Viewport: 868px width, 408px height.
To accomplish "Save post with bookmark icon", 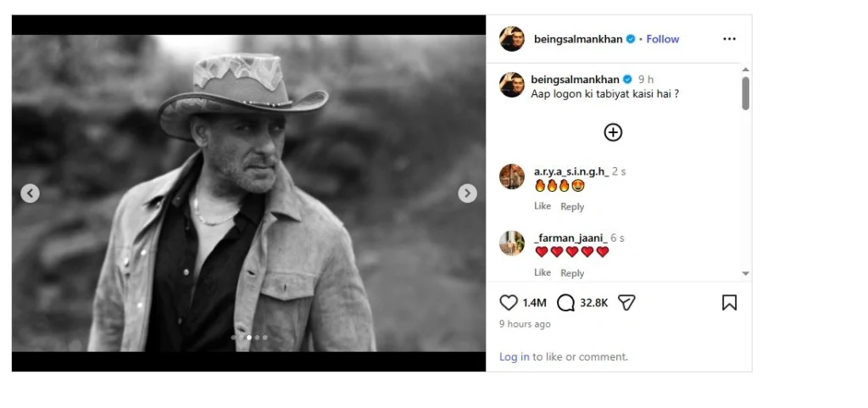I will [x=729, y=302].
